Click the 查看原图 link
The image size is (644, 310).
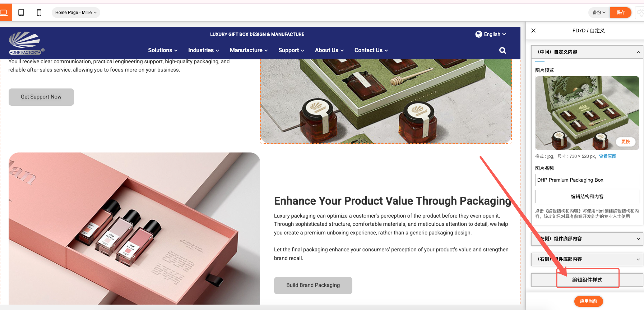(x=607, y=156)
